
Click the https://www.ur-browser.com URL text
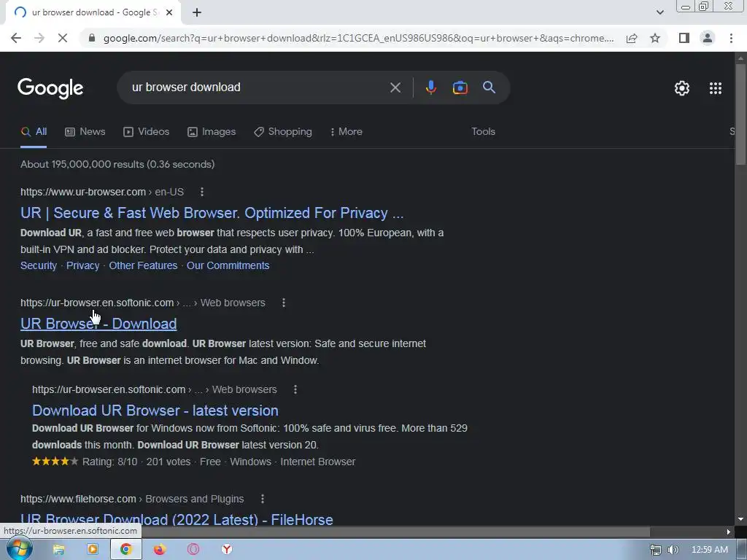click(83, 192)
